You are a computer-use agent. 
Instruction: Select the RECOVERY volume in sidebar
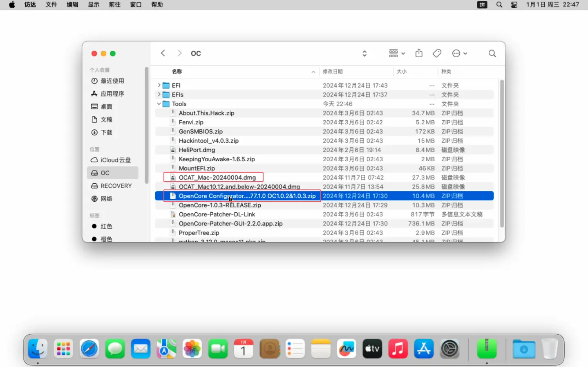tap(112, 186)
